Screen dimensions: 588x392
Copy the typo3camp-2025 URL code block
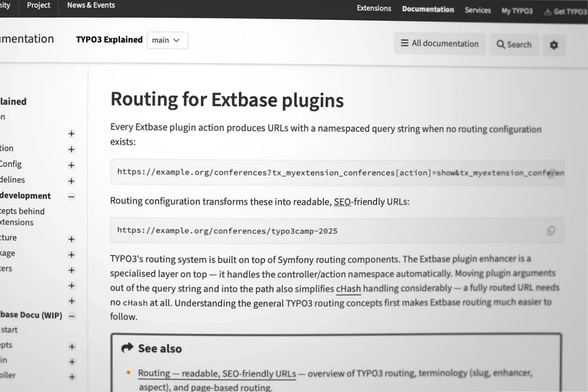pos(551,230)
